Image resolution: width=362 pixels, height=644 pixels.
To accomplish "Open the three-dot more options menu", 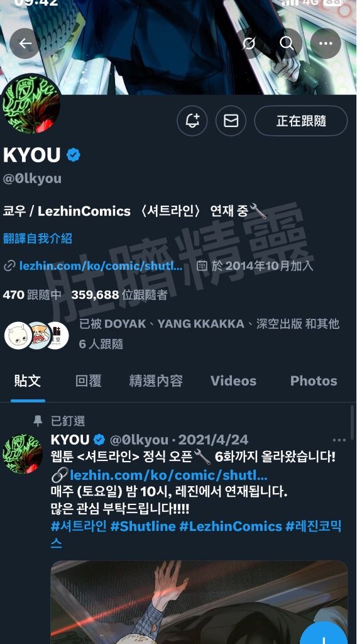I will (326, 43).
